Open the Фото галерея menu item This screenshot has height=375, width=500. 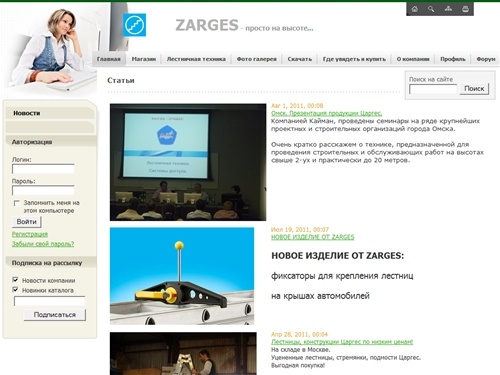[257, 59]
